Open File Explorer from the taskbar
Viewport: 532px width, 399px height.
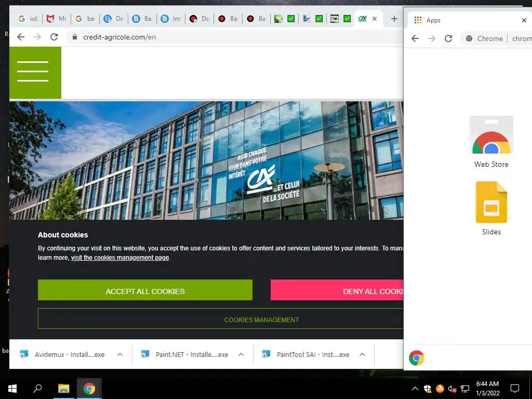tap(63, 389)
